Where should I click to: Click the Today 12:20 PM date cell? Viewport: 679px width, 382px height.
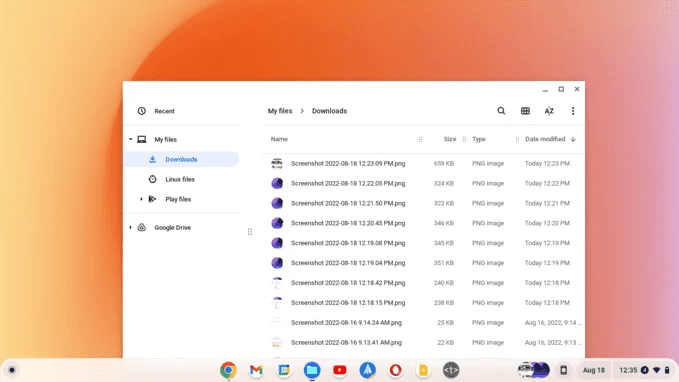point(547,223)
